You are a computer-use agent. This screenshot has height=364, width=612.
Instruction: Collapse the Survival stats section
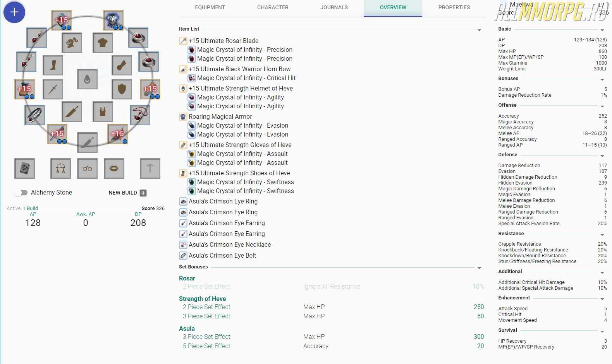(x=602, y=332)
